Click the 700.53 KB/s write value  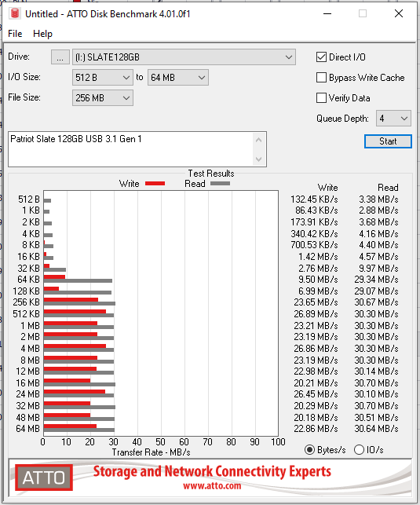314,245
